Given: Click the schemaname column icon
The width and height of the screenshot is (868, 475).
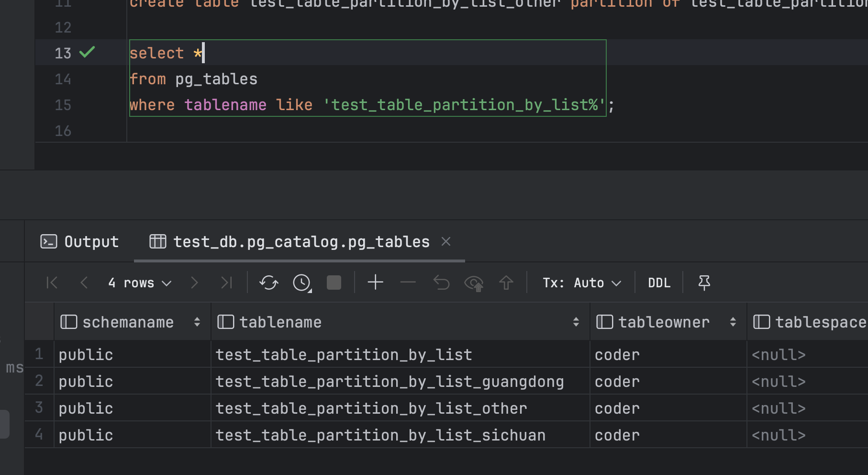Looking at the screenshot, I should [69, 322].
